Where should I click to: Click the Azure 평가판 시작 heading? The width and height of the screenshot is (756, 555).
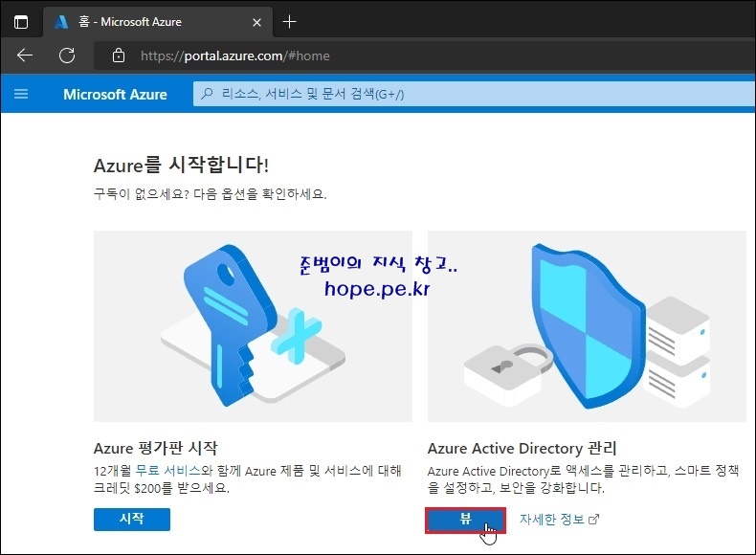click(155, 449)
